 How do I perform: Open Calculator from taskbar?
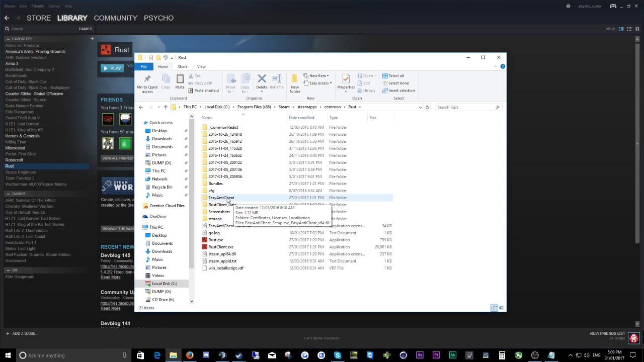pos(502,355)
